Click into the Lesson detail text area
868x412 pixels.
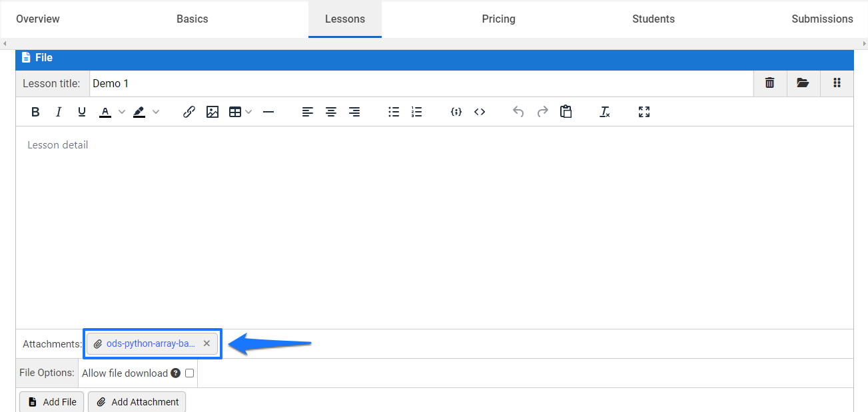434,227
